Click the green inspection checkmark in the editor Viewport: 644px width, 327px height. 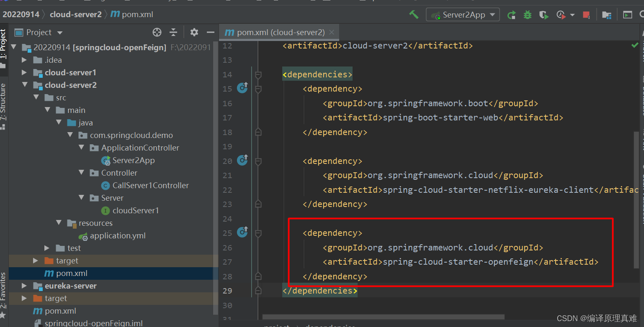click(635, 45)
